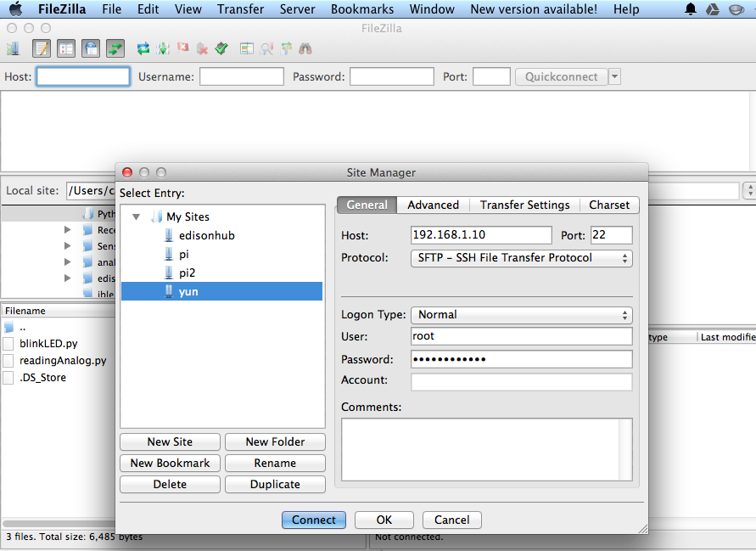Open the Edit menu

tap(148, 9)
